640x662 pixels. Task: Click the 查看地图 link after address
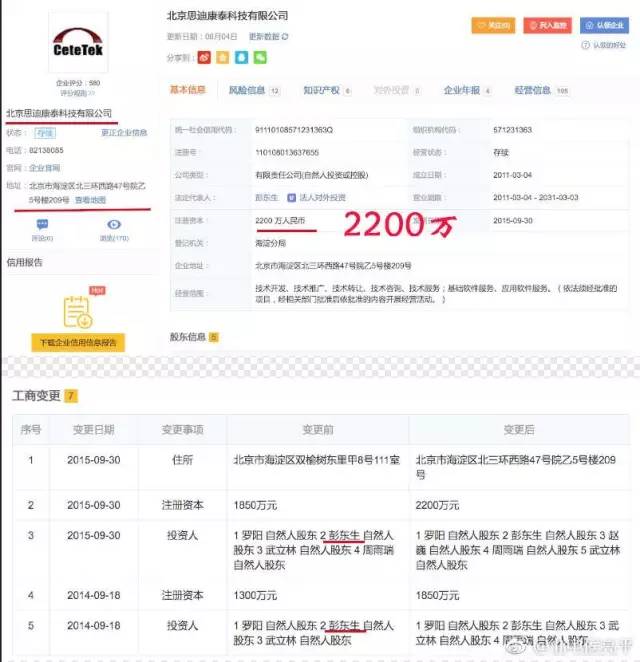(90, 200)
